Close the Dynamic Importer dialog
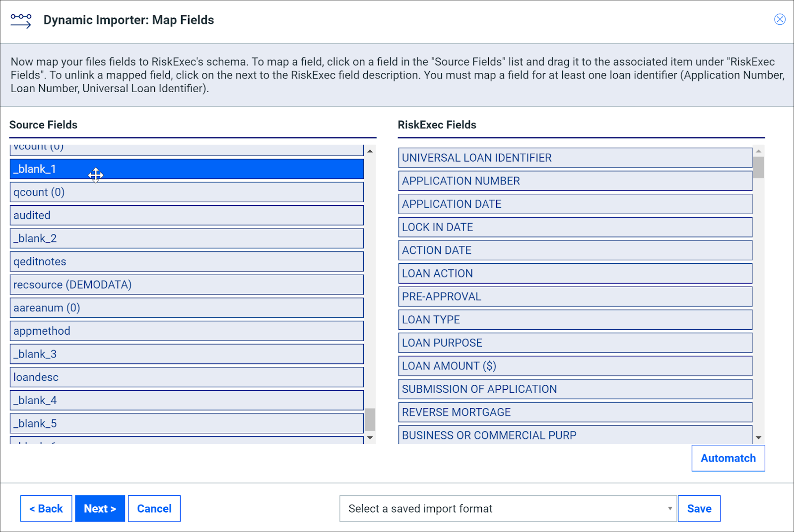The image size is (794, 532). point(780,19)
